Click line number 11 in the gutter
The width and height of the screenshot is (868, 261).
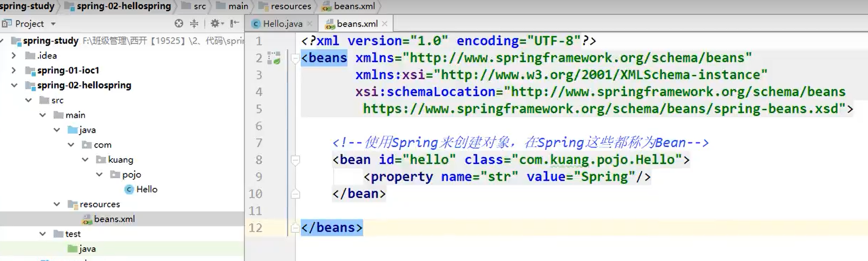(256, 211)
